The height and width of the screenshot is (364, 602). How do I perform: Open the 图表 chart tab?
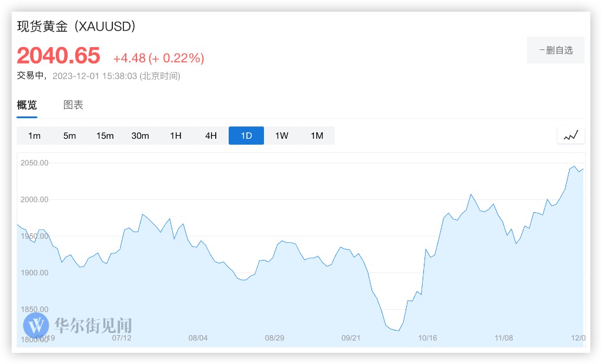click(x=73, y=105)
